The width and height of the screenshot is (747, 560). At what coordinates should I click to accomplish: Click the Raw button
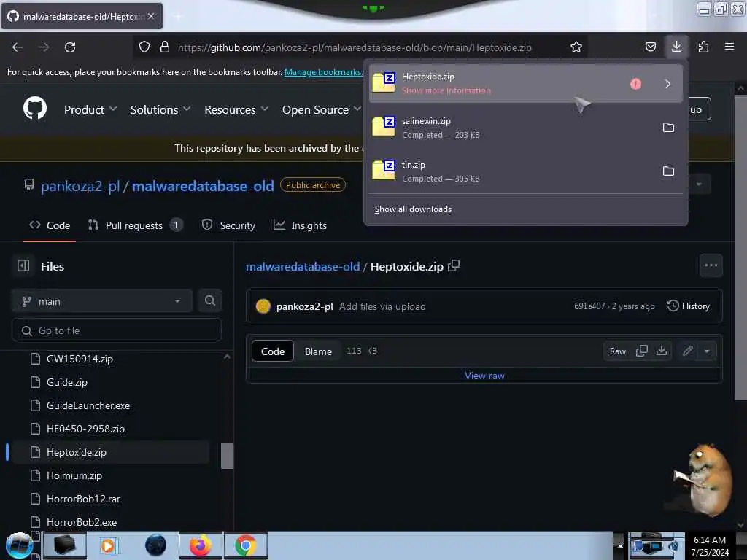coord(617,351)
